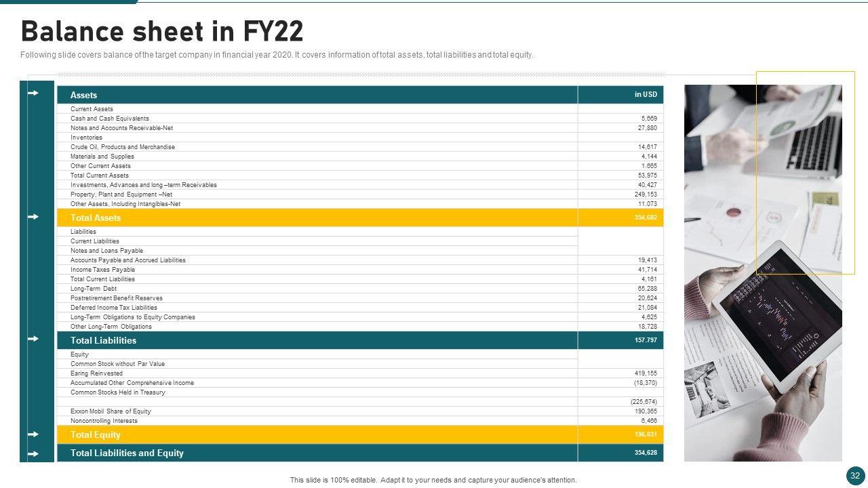The image size is (868, 488).
Task: Click the 'Total Liabilities and Equity' label
Action: click(127, 453)
